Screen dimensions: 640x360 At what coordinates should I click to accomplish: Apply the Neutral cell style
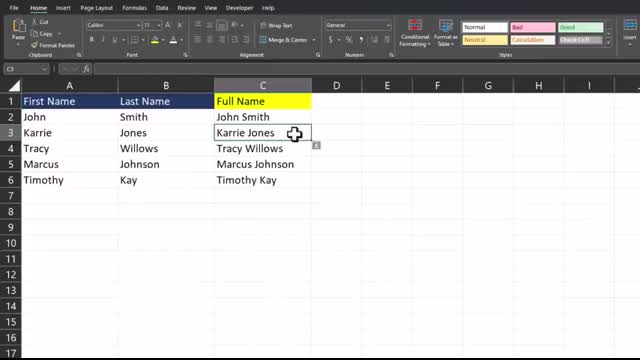485,40
